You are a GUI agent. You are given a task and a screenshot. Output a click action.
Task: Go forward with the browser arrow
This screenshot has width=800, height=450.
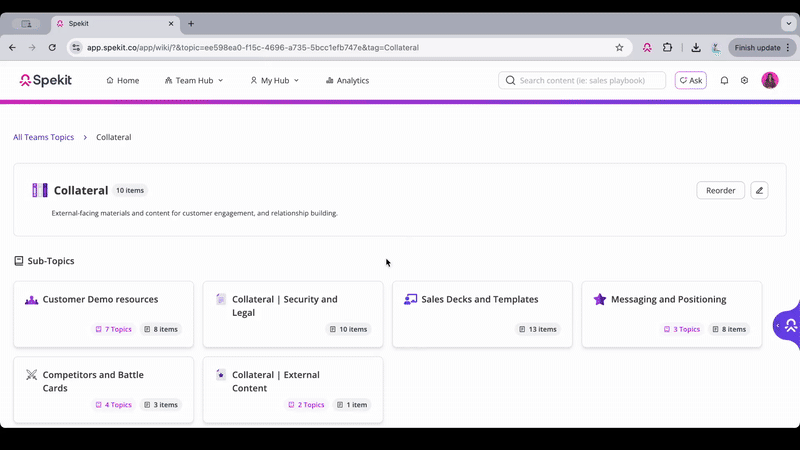point(32,47)
